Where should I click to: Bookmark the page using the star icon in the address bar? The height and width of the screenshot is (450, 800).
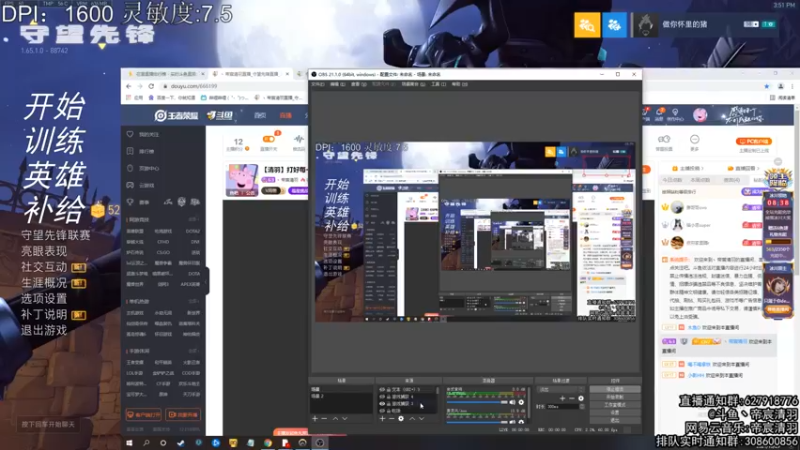pos(766,86)
